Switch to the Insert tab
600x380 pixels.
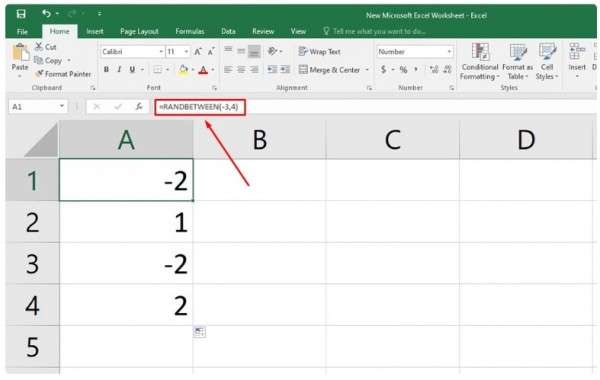pyautogui.click(x=95, y=31)
